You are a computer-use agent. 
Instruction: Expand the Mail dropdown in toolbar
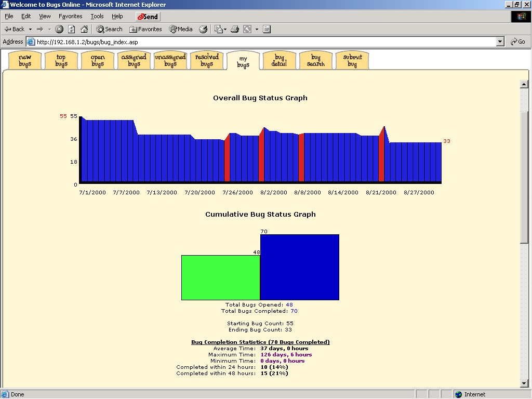pyautogui.click(x=224, y=29)
